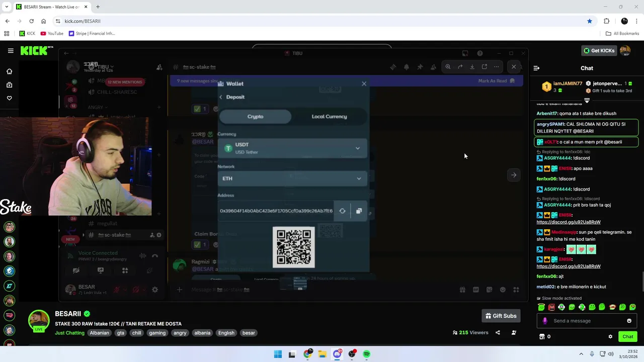Open the emoji picker in message box
This screenshot has width=644, height=362.
(629, 321)
